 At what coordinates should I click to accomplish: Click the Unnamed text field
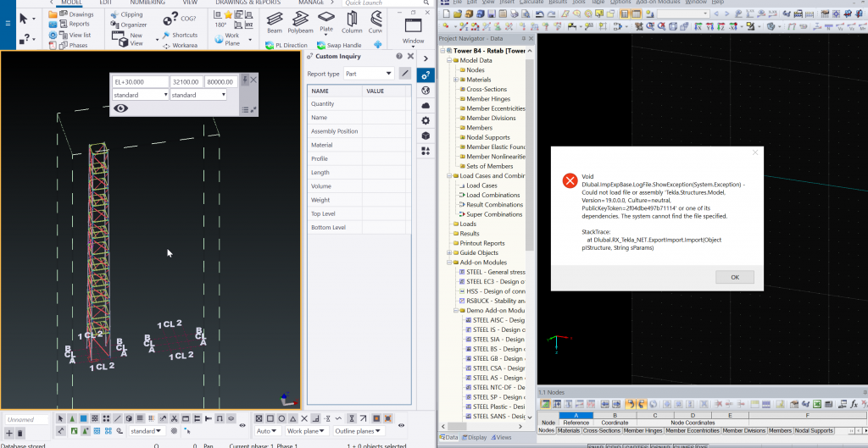[26, 419]
